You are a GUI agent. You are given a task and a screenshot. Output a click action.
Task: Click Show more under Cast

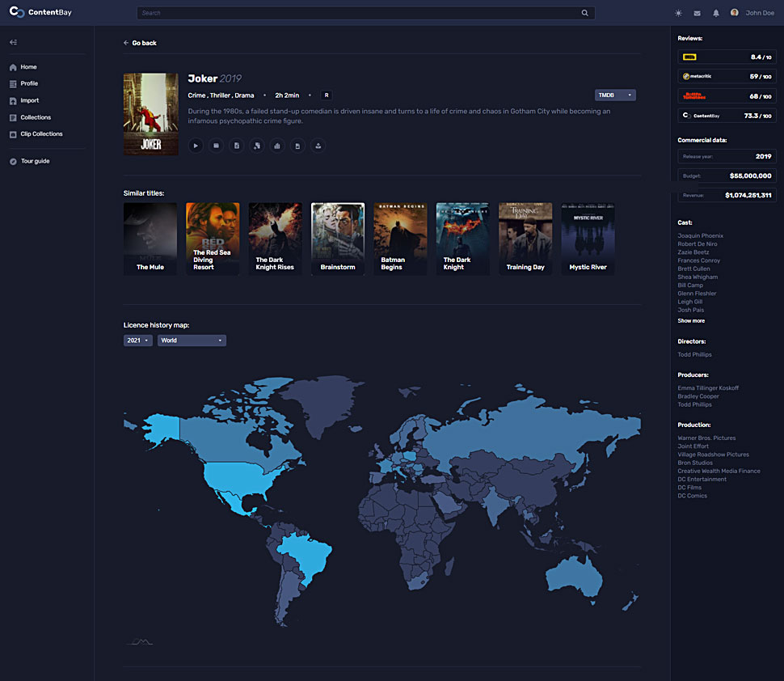[x=691, y=321]
